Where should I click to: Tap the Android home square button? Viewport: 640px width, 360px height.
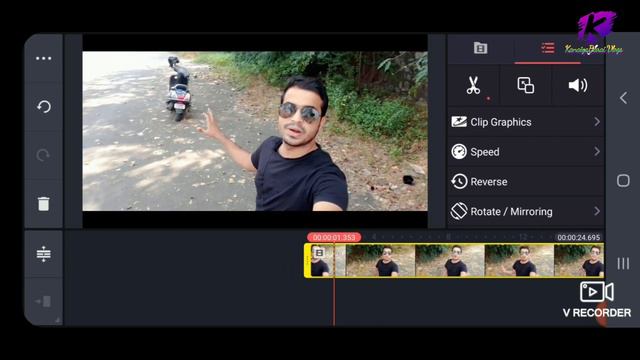623,180
